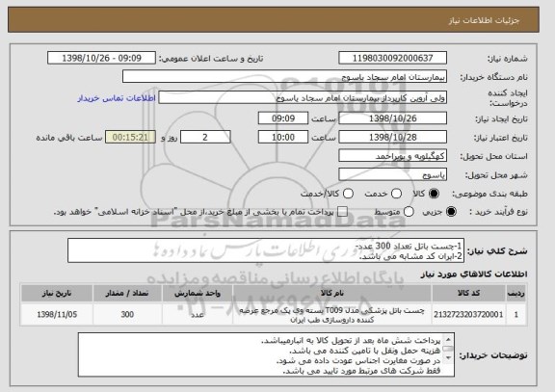
Task: Tick the اسناد خزانه اسلامی payment checkbox
Action: 342,212
